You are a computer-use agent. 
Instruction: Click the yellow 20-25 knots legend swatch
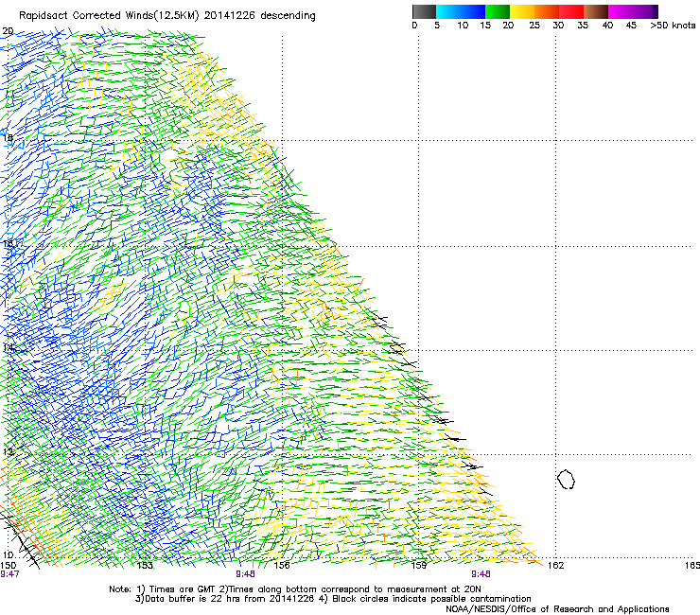point(522,11)
